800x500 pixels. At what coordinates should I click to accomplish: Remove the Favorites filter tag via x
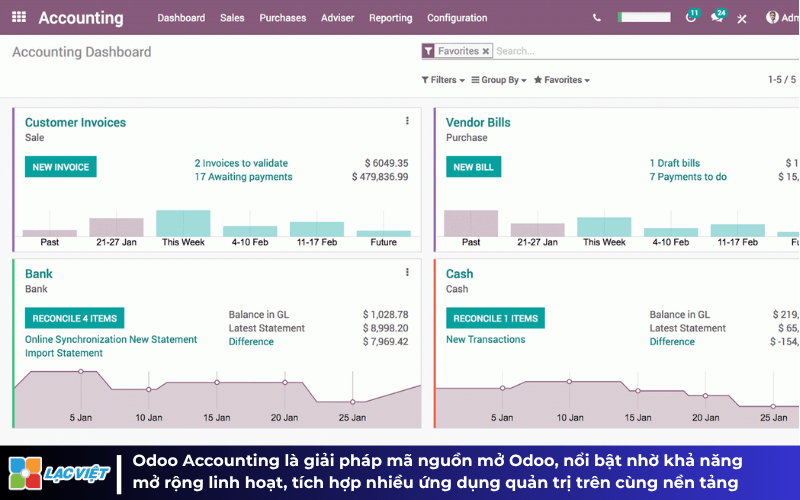click(486, 51)
